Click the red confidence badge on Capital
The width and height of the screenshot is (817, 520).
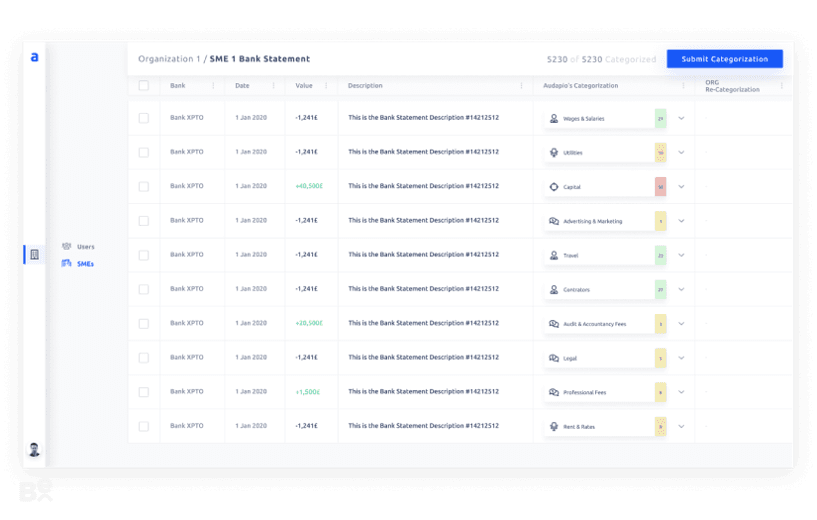(x=660, y=187)
